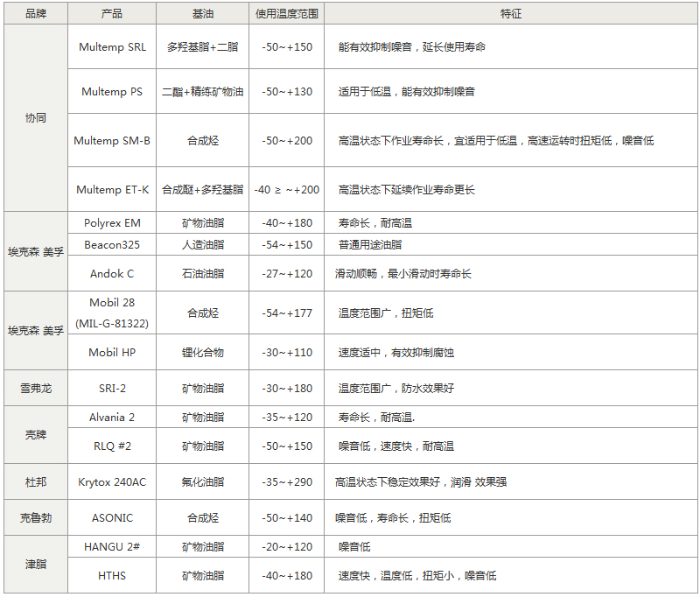Image resolution: width=700 pixels, height=597 pixels.
Task: Click the -50~+140 temperature cell
Action: point(287,517)
